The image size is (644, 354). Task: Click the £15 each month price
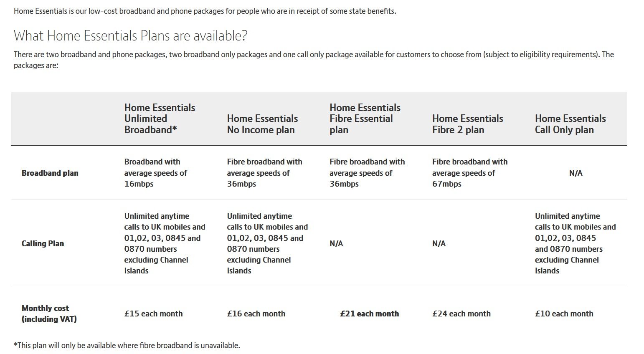coord(153,314)
